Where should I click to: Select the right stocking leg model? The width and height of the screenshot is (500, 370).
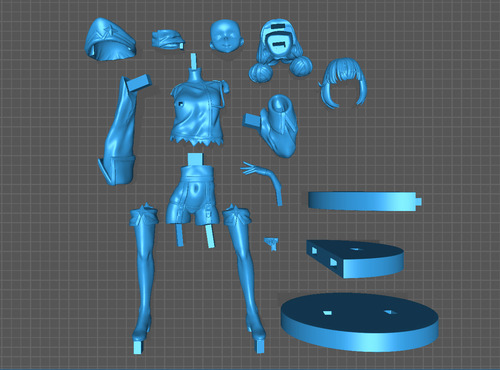[x=245, y=277]
